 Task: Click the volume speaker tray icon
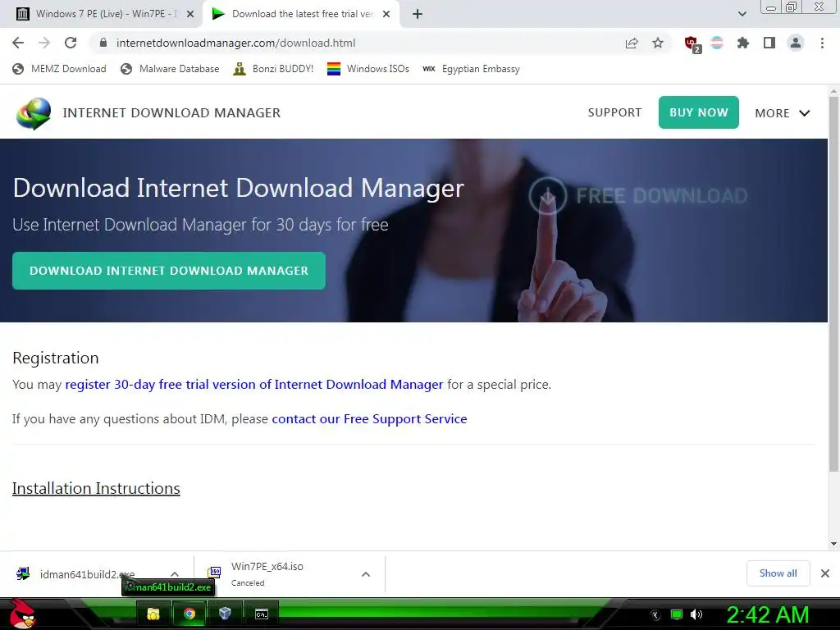coord(696,614)
